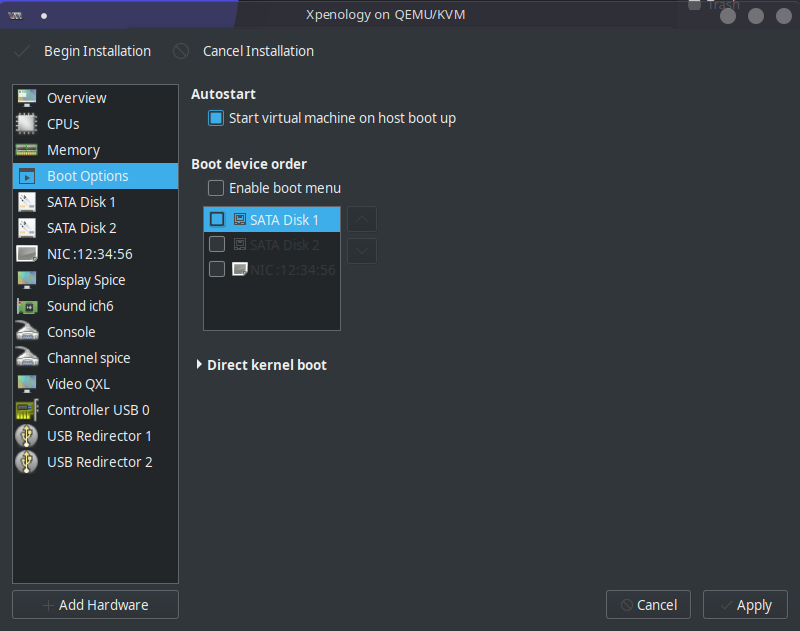The width and height of the screenshot is (800, 631).
Task: Select SATA Disk 1 in hardware list
Action: click(x=95, y=202)
